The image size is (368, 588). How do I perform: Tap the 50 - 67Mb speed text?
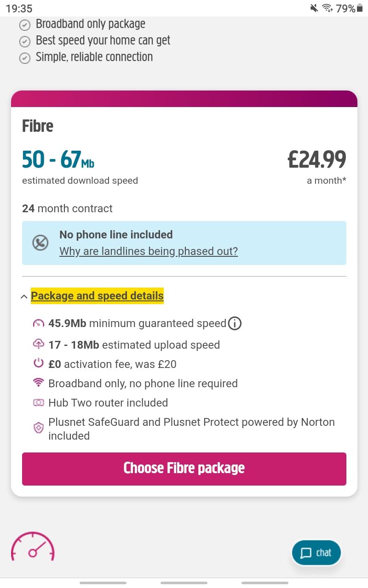(58, 161)
